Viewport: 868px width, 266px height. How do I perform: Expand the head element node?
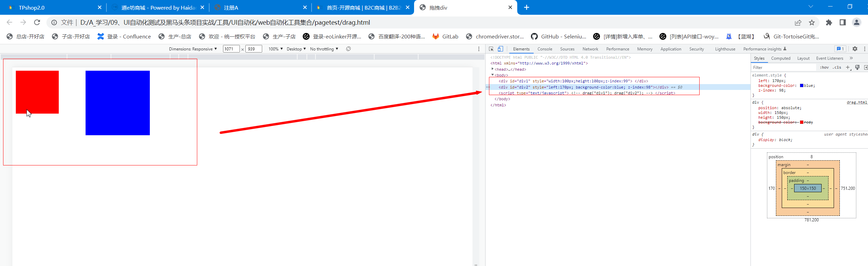492,69
